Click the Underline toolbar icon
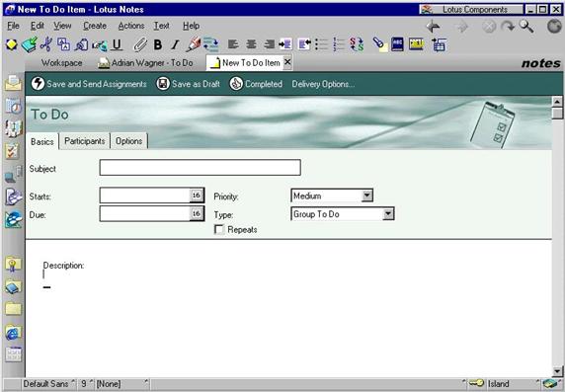Screen dimensions: 565x392 (x=117, y=44)
